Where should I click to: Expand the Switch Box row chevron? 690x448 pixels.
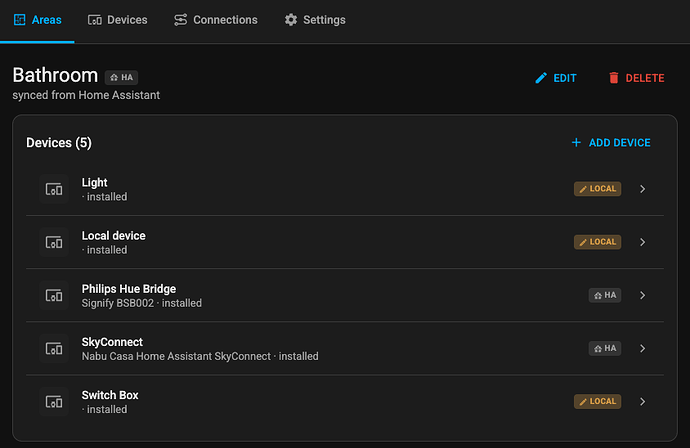[642, 402]
